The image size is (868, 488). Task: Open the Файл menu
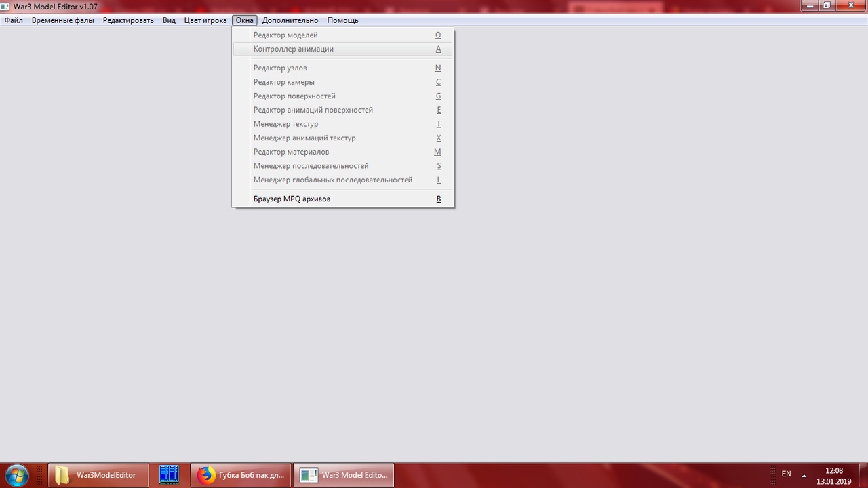point(14,20)
